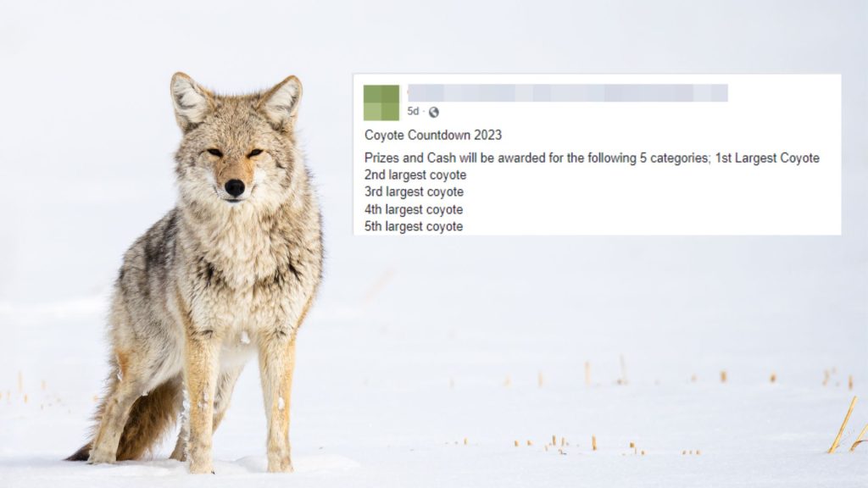The width and height of the screenshot is (868, 488).
Task: Open the blurred poster name link
Action: (567, 93)
